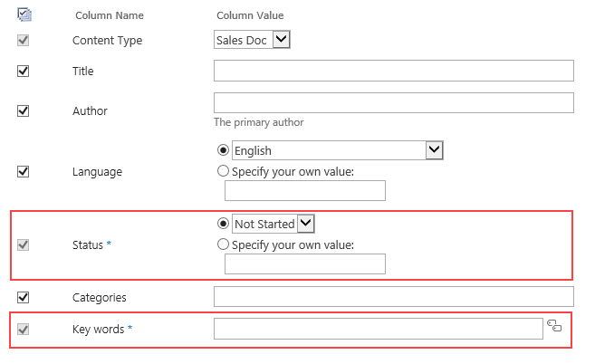Select the Column Value header text
This screenshot has height=364, width=595.
(250, 15)
